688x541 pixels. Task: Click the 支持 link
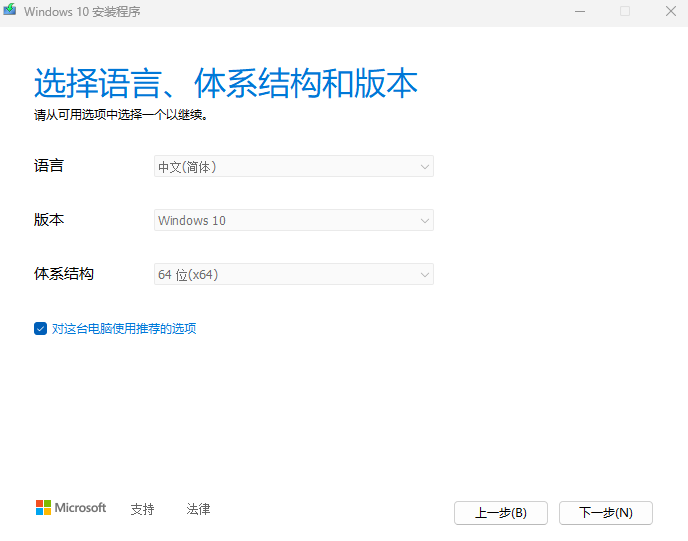point(143,509)
